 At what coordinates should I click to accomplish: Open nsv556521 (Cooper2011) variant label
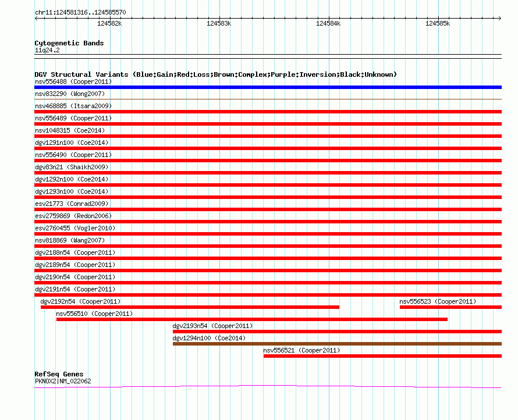pyautogui.click(x=301, y=350)
